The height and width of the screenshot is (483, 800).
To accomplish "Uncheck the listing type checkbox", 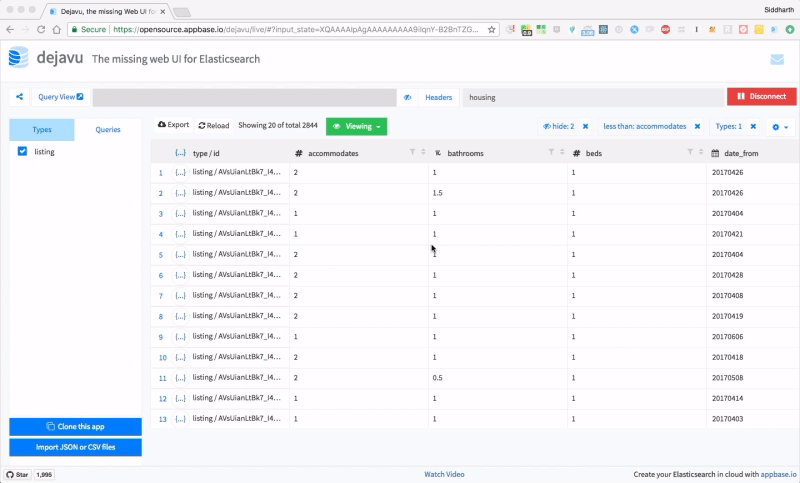I will 22,151.
